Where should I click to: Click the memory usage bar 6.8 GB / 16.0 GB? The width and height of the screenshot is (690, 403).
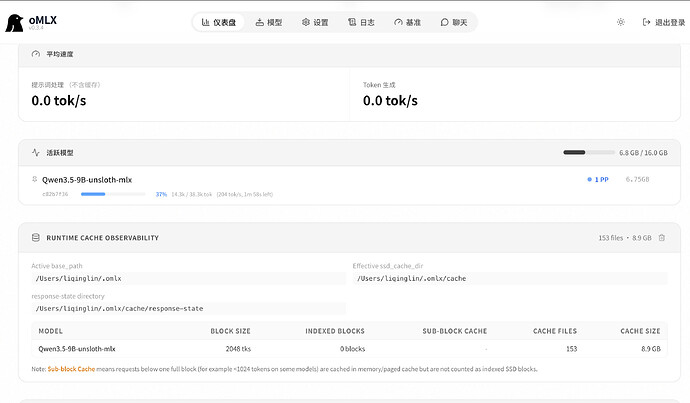(x=589, y=153)
